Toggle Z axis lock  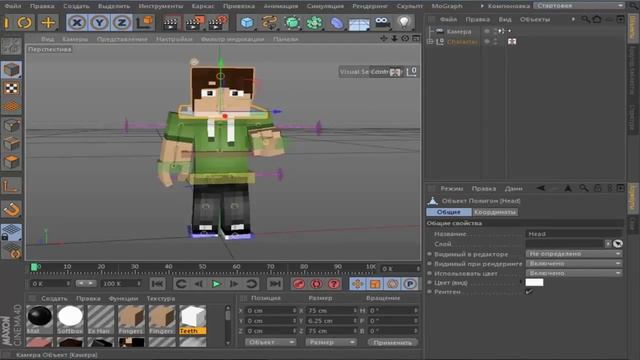[121, 23]
